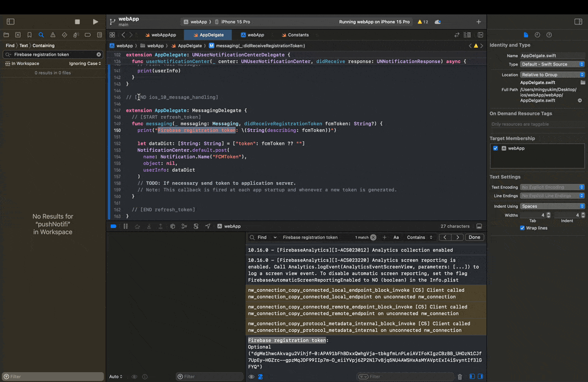Toggle the Inspector panel visibility
Viewport: 588px width, 382px height.
point(578,21)
